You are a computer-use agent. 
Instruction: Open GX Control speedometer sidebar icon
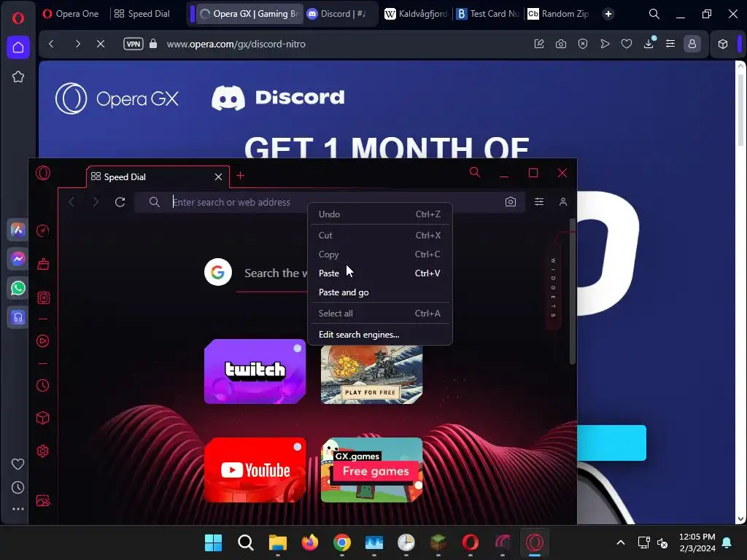tap(43, 230)
